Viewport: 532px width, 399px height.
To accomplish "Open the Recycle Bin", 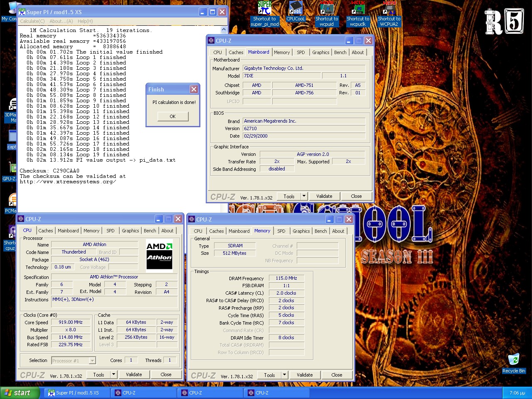I will tap(513, 360).
